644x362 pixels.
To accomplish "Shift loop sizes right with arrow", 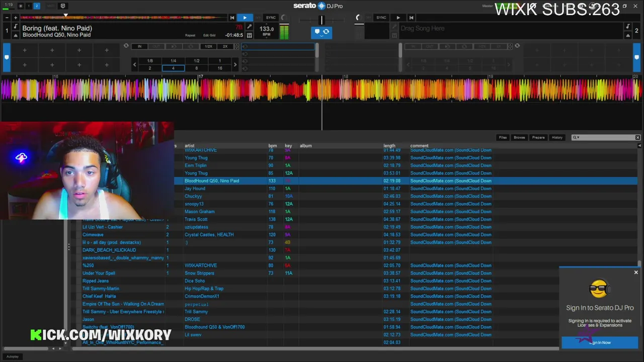I will 235,64.
